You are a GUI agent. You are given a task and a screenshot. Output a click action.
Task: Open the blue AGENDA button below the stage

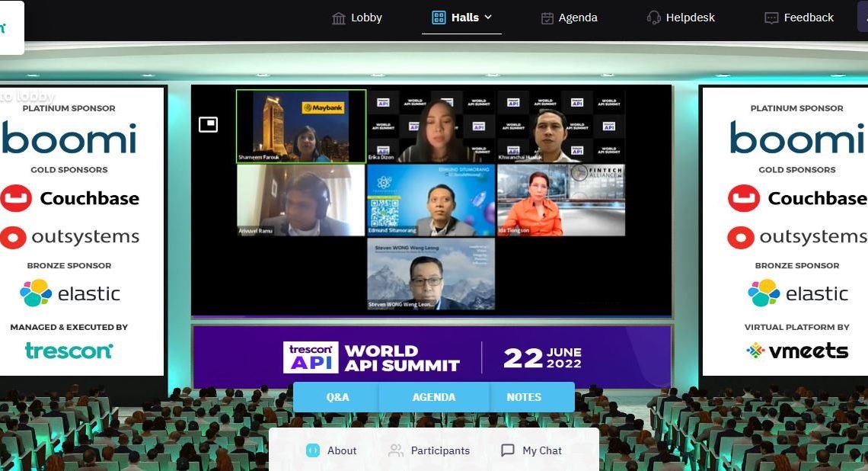pyautogui.click(x=434, y=397)
